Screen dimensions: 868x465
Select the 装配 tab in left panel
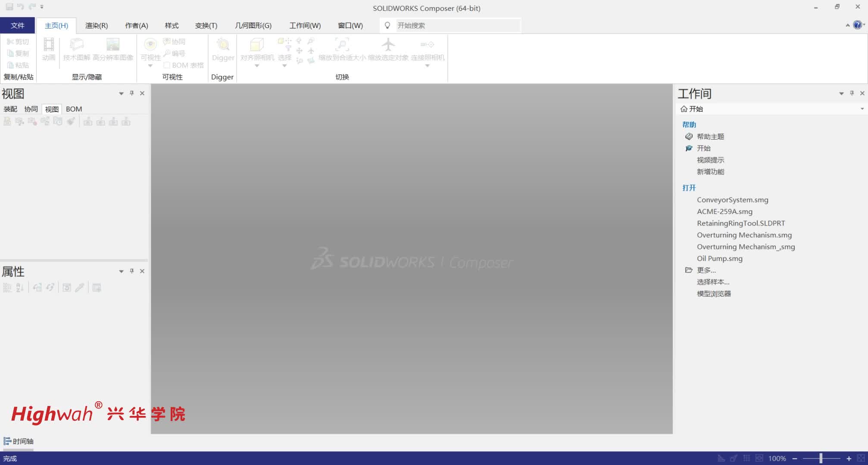10,109
